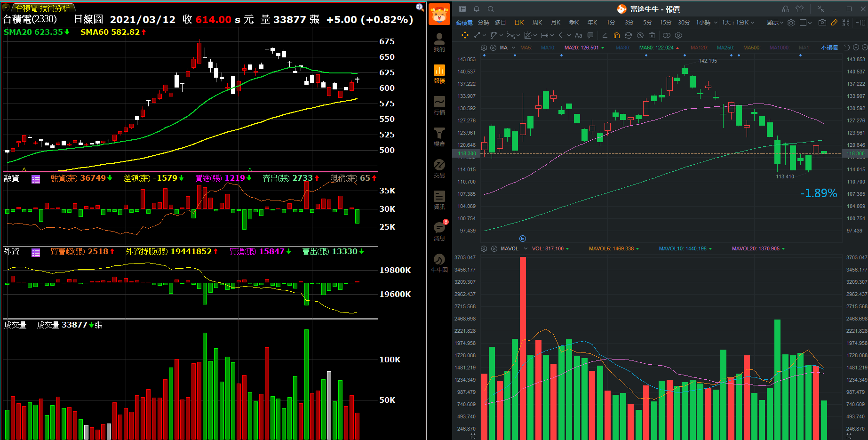Open the customer service headset icon
Viewport: 868px width, 440px height.
point(786,9)
